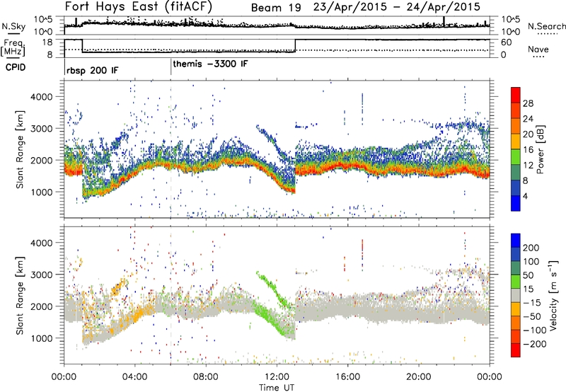Click the gray -15 to 15 velocity swatch
The height and width of the screenshot is (392, 566).
pos(516,295)
